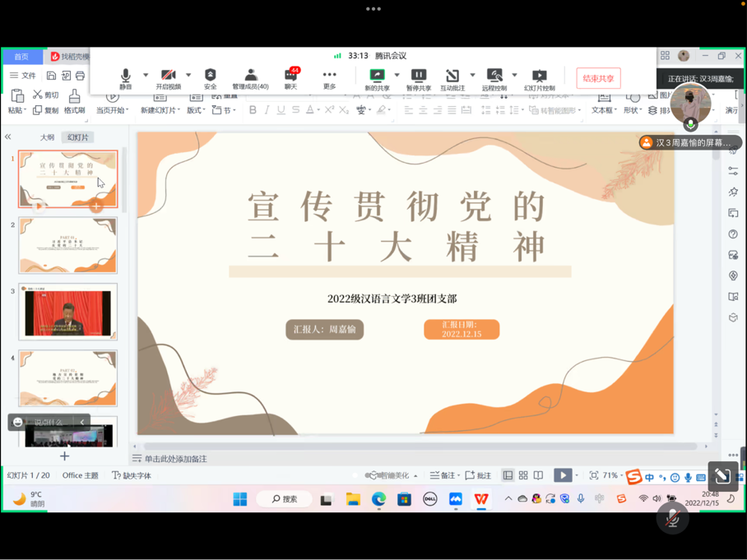Image resolution: width=747 pixels, height=560 pixels.
Task: Open the 聊天 chat panel
Action: point(290,78)
